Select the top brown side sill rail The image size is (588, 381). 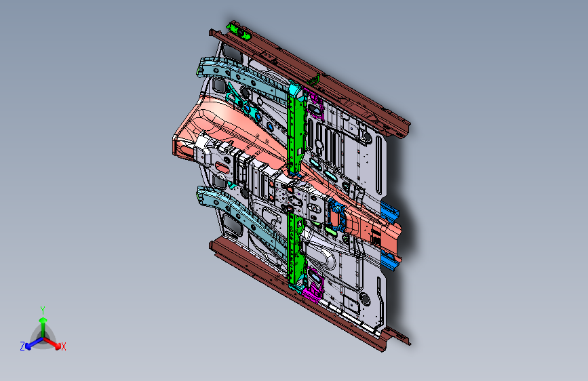tap(311, 81)
